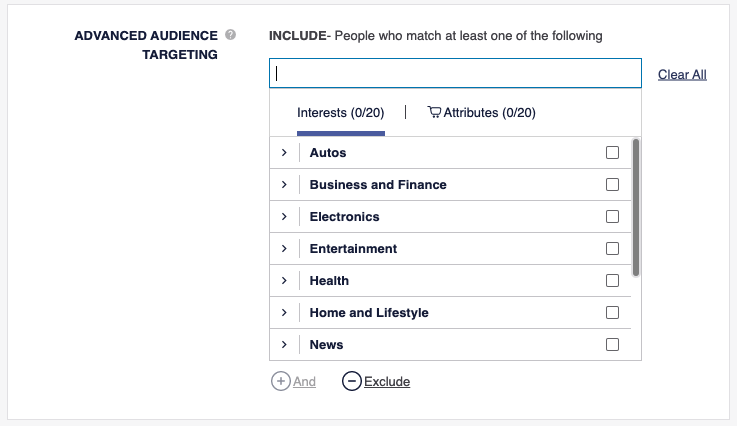Focus the audience targeting search field

[x=455, y=73]
